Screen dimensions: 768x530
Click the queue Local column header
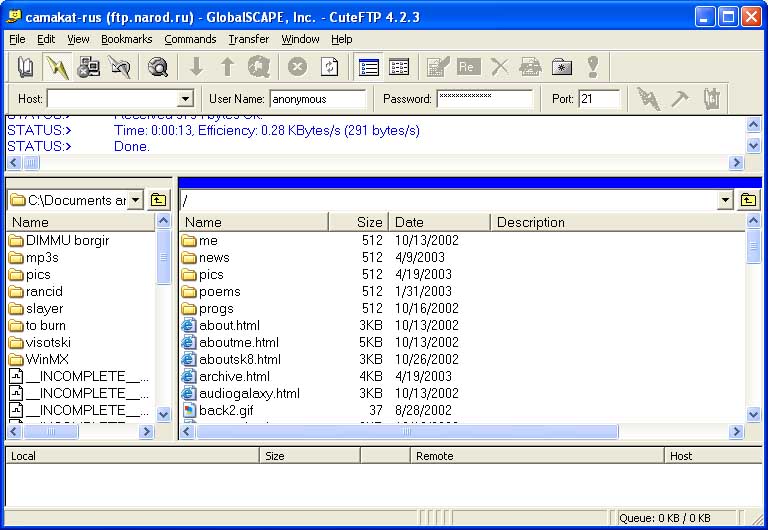coord(132,456)
